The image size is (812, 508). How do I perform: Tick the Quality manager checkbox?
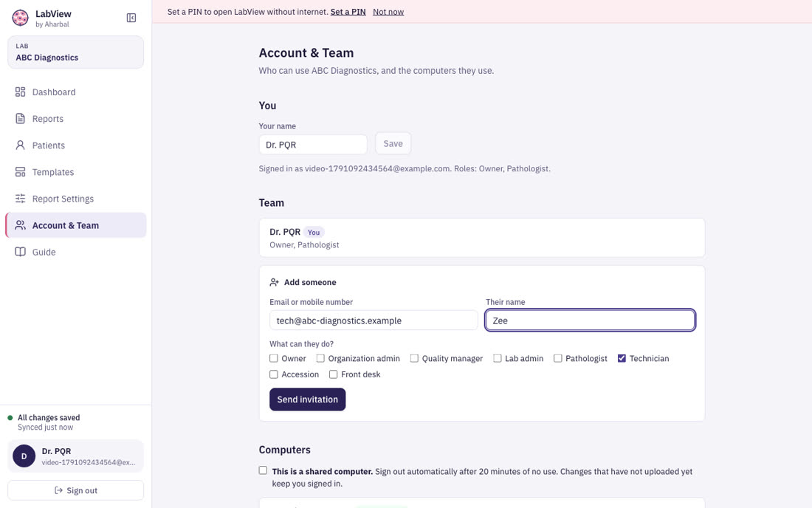414,358
